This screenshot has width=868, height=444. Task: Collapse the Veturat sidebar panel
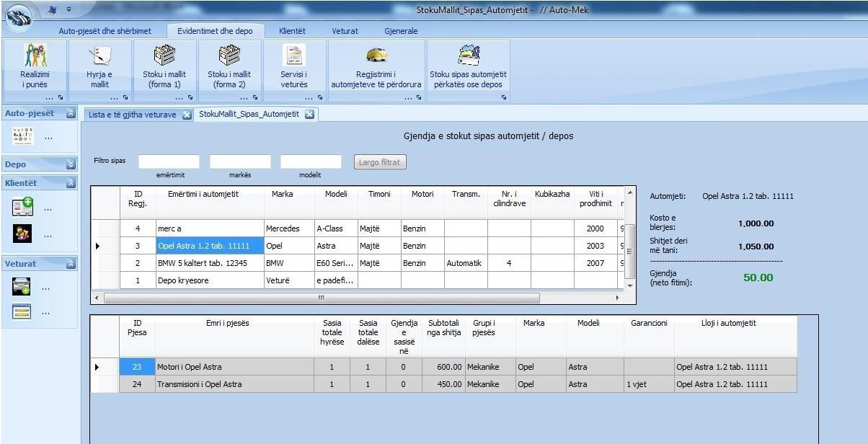tap(71, 264)
